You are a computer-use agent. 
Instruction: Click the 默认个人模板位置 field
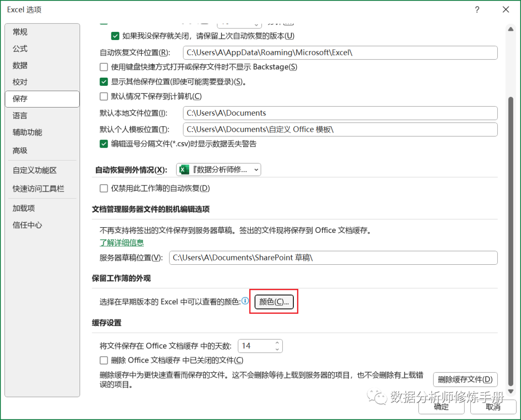[340, 129]
